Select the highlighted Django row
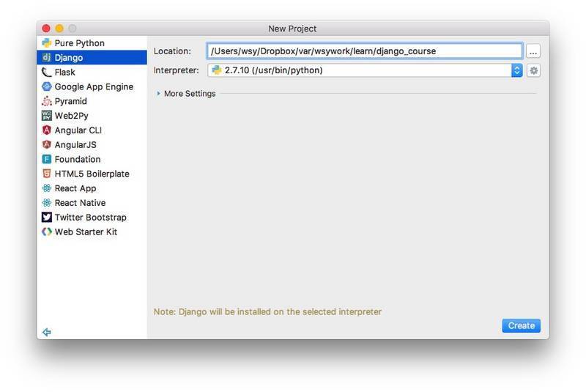The width and height of the screenshot is (586, 392). click(92, 58)
